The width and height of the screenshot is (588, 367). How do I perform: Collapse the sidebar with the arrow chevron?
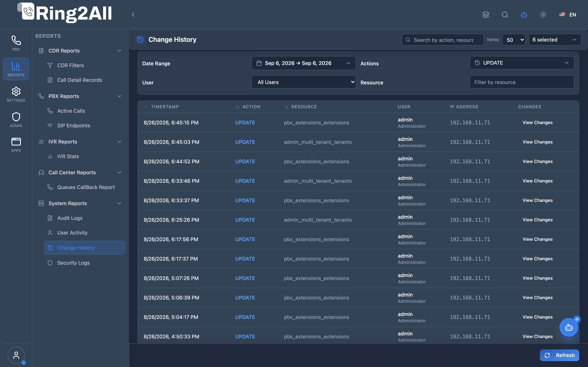(133, 14)
